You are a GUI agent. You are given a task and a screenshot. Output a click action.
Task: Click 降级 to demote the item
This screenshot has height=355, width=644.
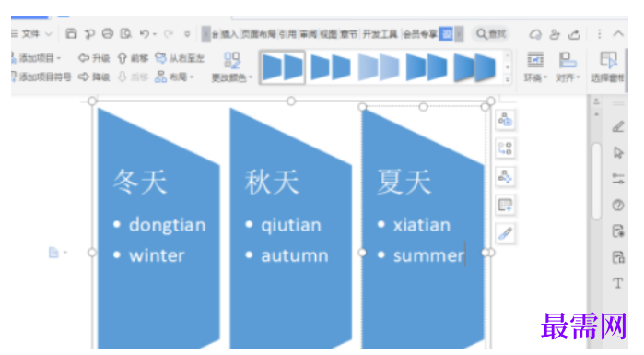(94, 77)
